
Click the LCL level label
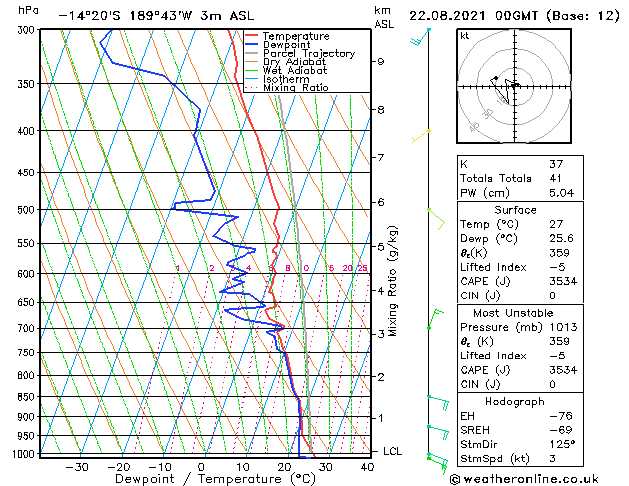coord(393,452)
